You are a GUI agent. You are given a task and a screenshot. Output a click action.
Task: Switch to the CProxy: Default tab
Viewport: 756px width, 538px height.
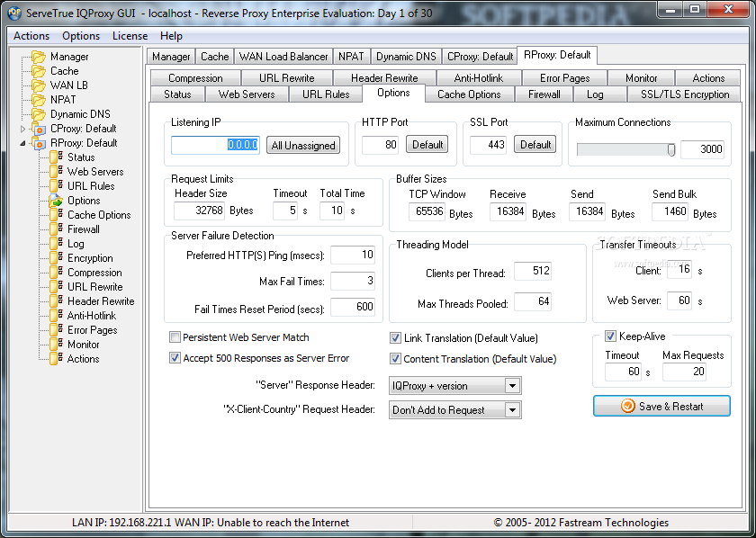point(481,57)
